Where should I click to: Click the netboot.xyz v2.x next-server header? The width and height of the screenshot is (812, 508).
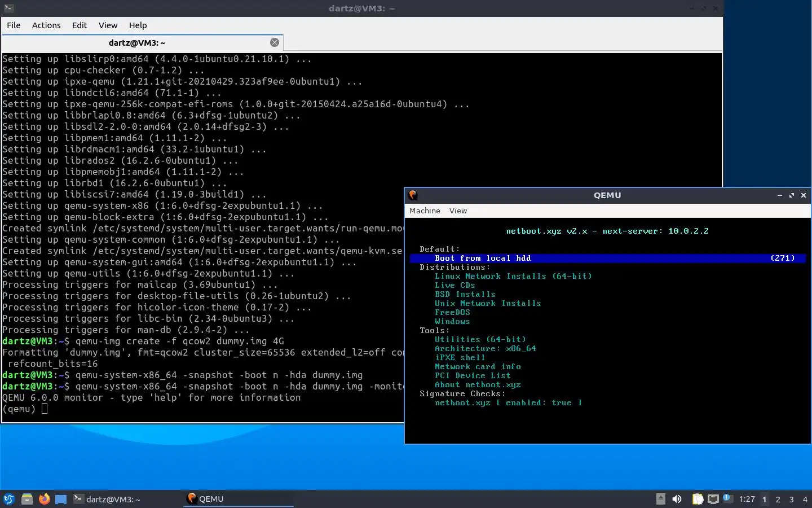tap(607, 231)
